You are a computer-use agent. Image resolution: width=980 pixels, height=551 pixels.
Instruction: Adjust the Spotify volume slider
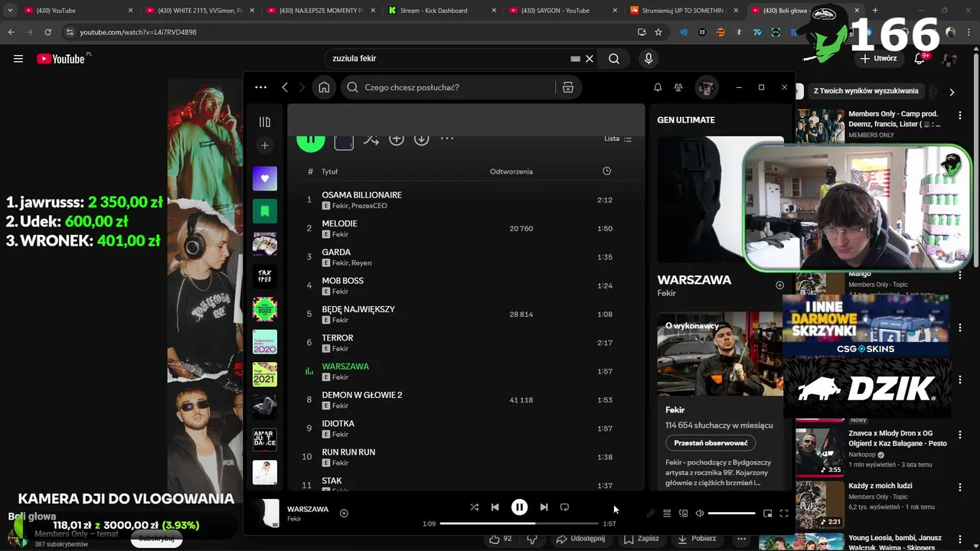732,514
